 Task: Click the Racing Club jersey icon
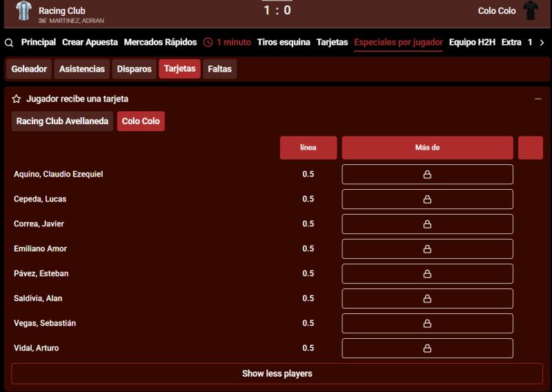[x=23, y=10]
